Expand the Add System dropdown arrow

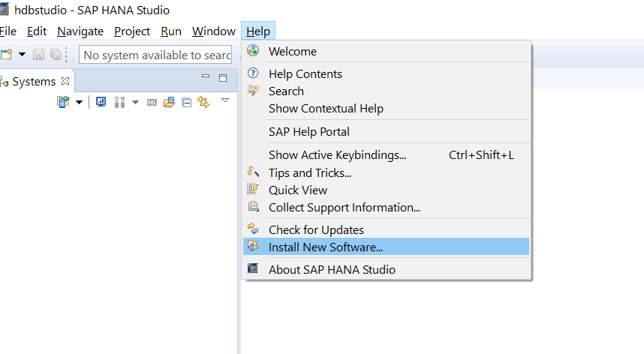pyautogui.click(x=79, y=102)
